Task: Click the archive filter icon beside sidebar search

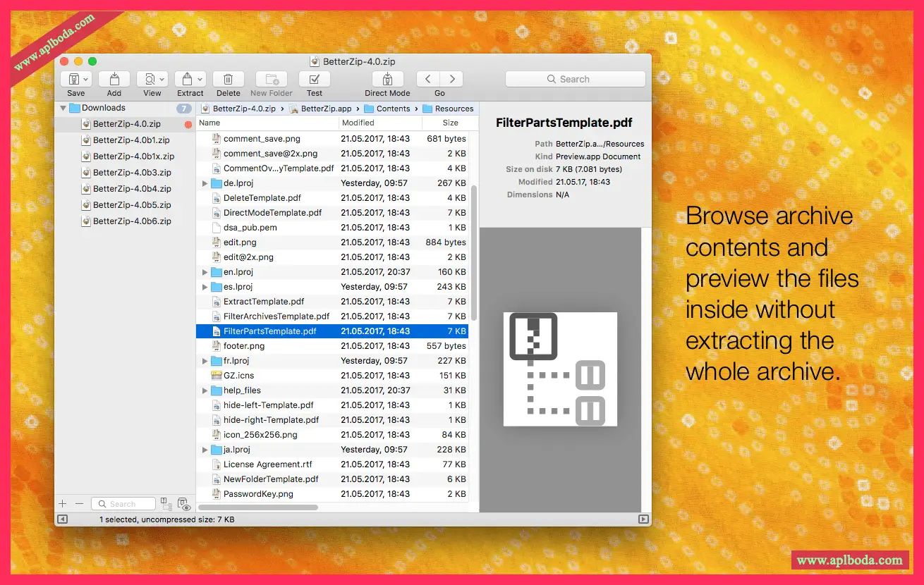Action: pos(166,504)
